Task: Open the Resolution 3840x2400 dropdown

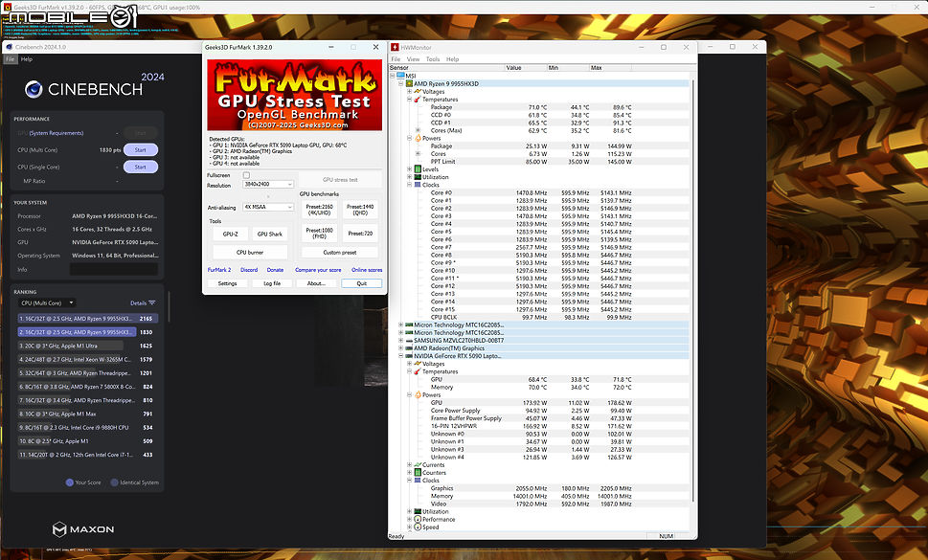Action: pos(268,185)
